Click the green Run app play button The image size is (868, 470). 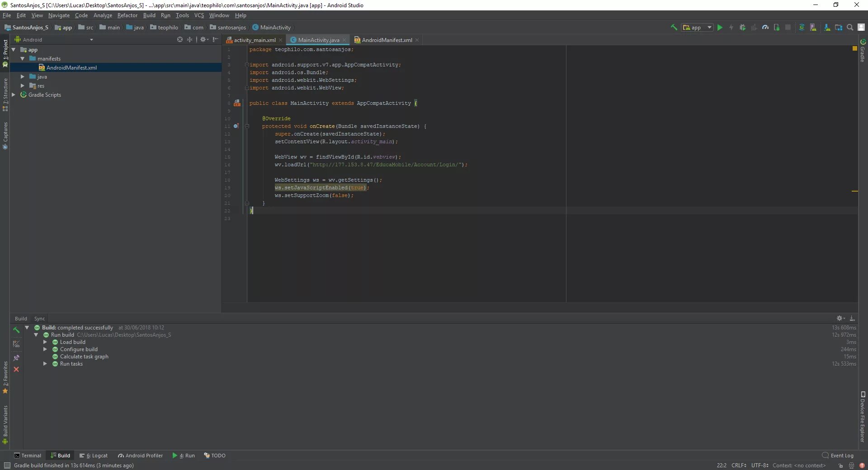pyautogui.click(x=720, y=28)
